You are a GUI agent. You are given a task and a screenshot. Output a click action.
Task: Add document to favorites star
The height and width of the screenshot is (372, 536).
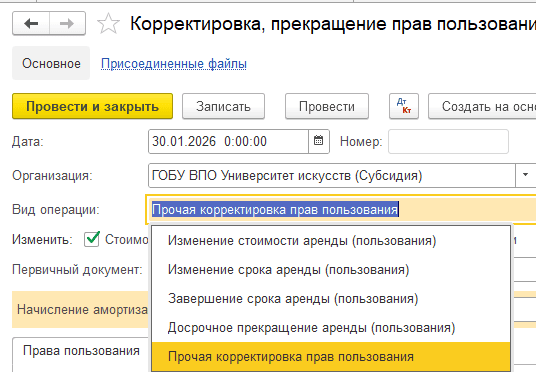point(108,24)
